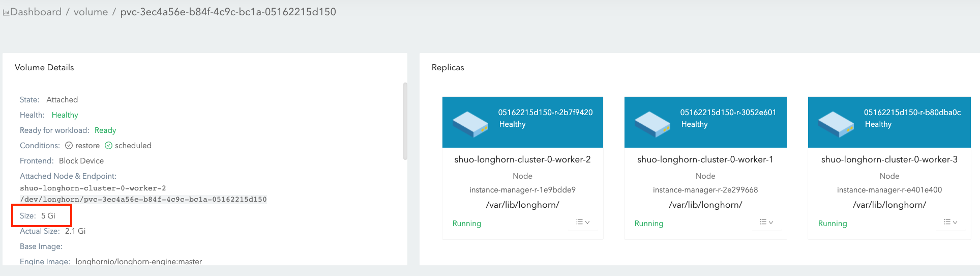Click the Size 5 Gi field
This screenshot has width=980, height=276.
coord(42,216)
